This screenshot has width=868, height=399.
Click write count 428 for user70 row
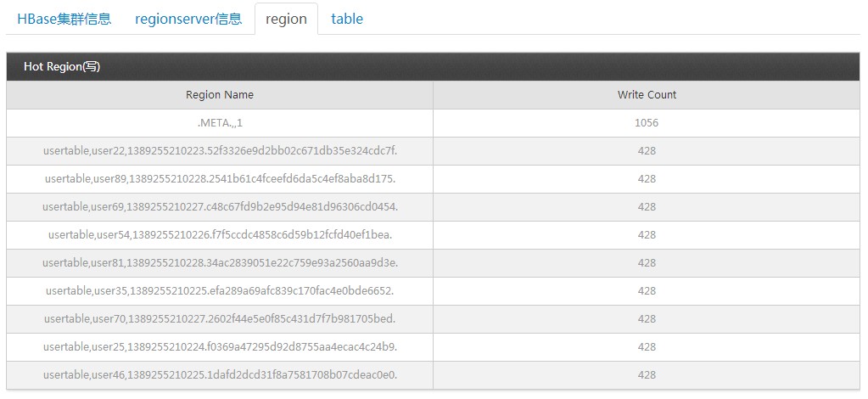[x=647, y=318]
